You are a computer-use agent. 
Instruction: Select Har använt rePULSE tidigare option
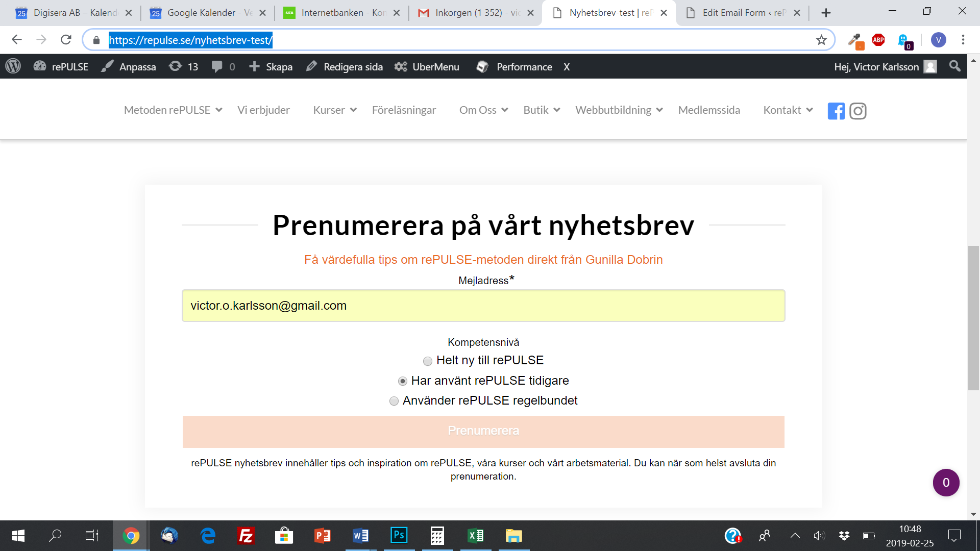pyautogui.click(x=403, y=381)
